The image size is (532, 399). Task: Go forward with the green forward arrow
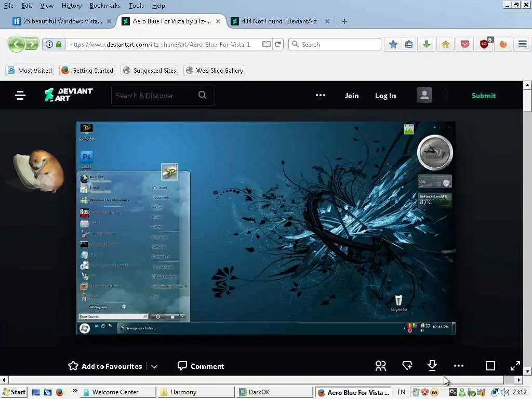32,44
